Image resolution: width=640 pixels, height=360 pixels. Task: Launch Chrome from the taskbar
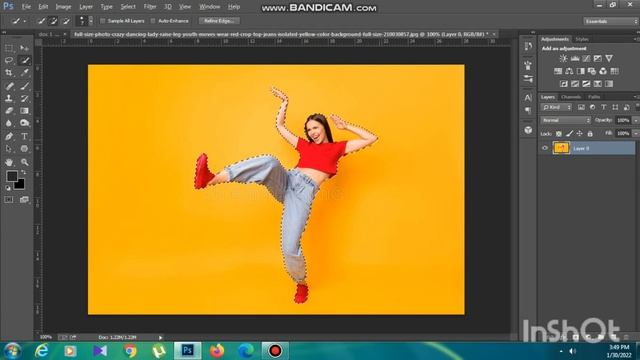click(x=130, y=351)
